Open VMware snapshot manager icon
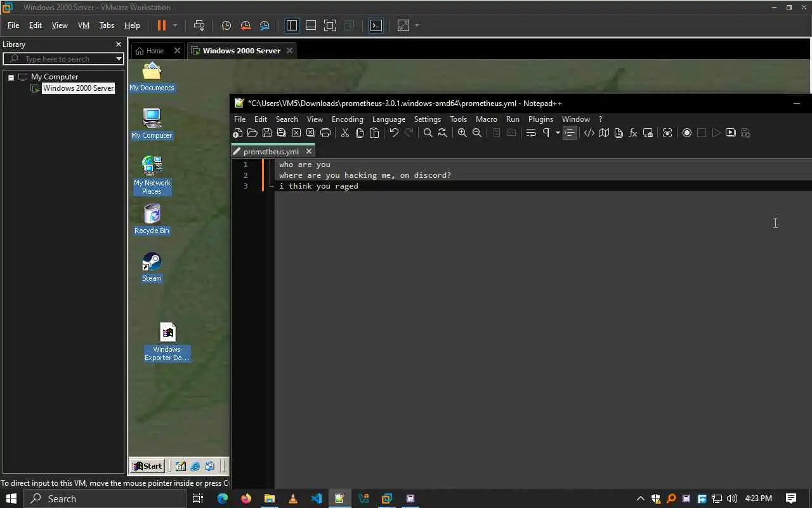 (x=265, y=25)
